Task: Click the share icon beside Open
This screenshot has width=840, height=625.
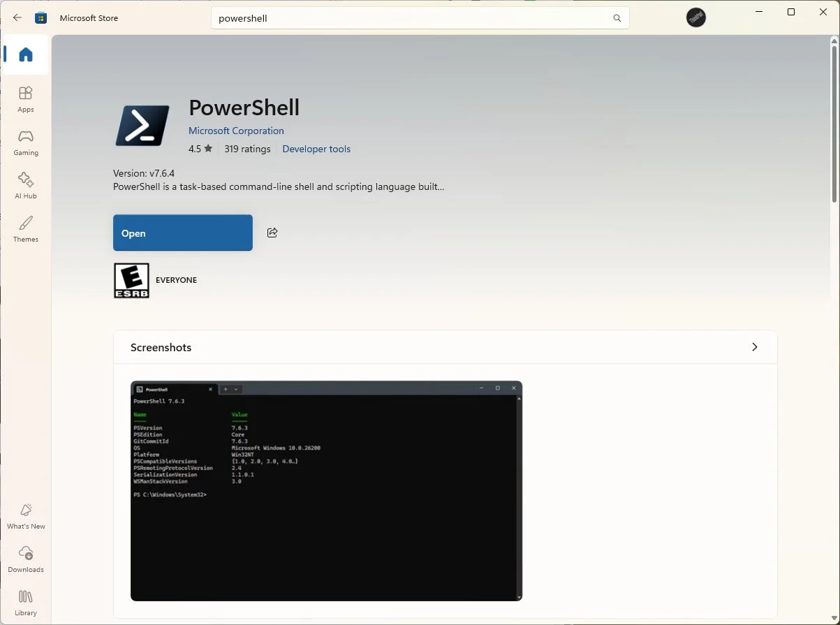Action: tap(272, 233)
